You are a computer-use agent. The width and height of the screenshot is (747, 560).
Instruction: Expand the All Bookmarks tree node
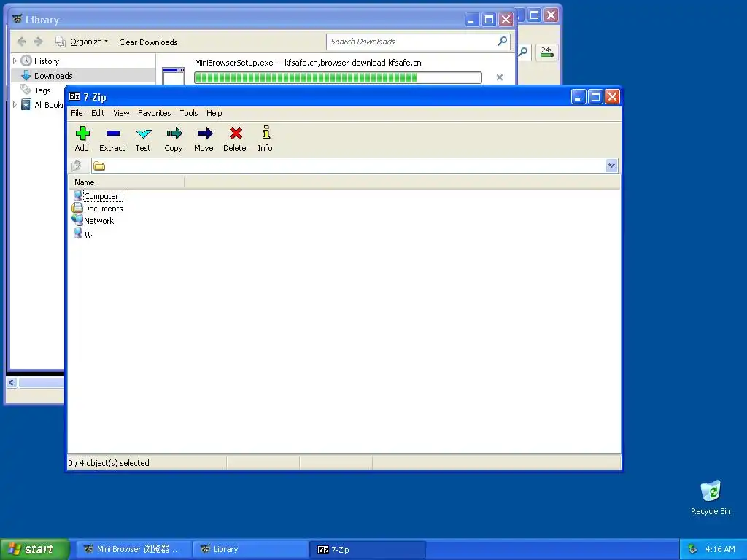pos(15,105)
